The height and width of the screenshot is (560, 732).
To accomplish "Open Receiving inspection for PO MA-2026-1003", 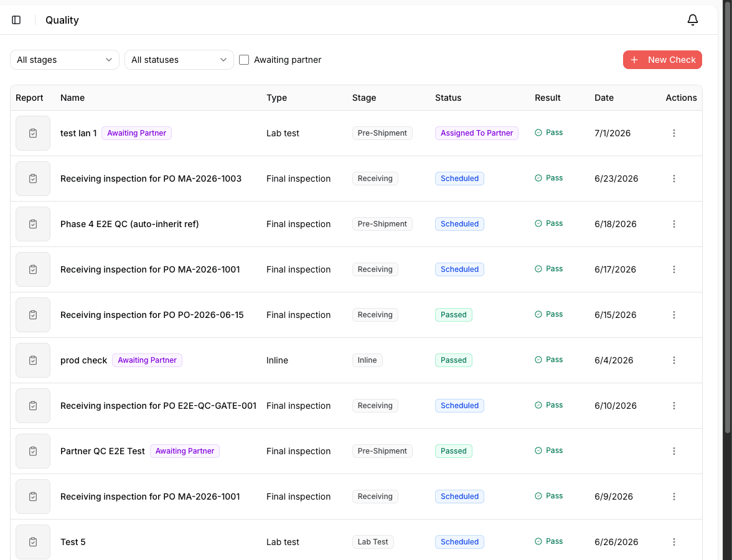I will click(151, 179).
